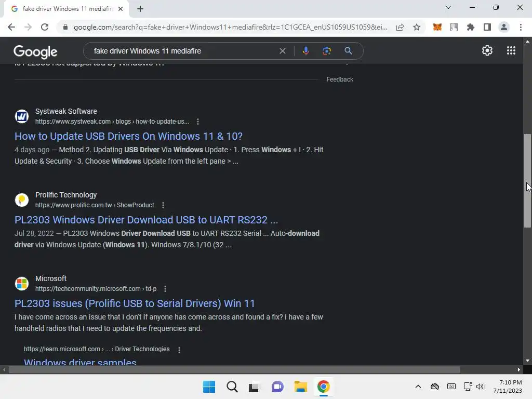Click the learn.microsoft.com Driver Technologies URL
This screenshot has width=532, height=399.
tap(97, 349)
